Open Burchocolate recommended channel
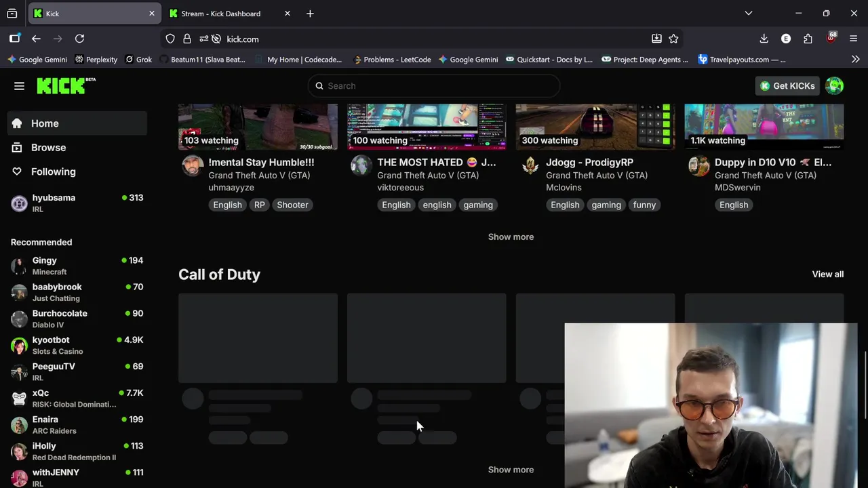 click(x=77, y=319)
